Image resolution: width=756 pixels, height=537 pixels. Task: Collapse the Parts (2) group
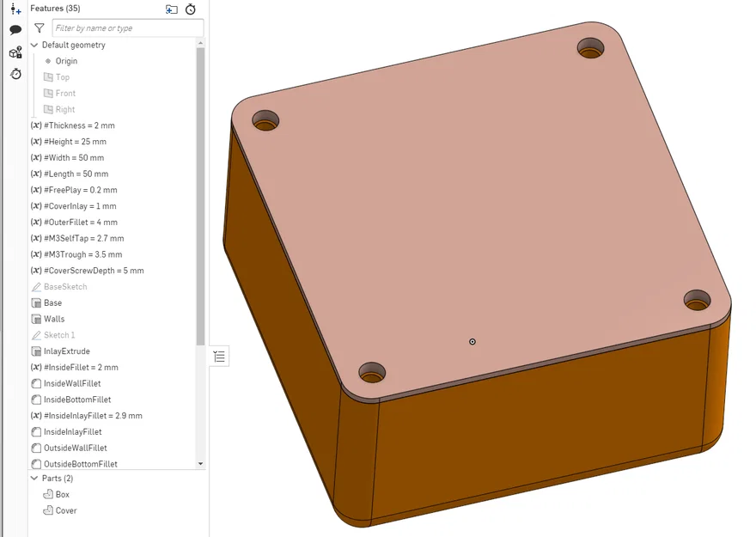tap(34, 479)
